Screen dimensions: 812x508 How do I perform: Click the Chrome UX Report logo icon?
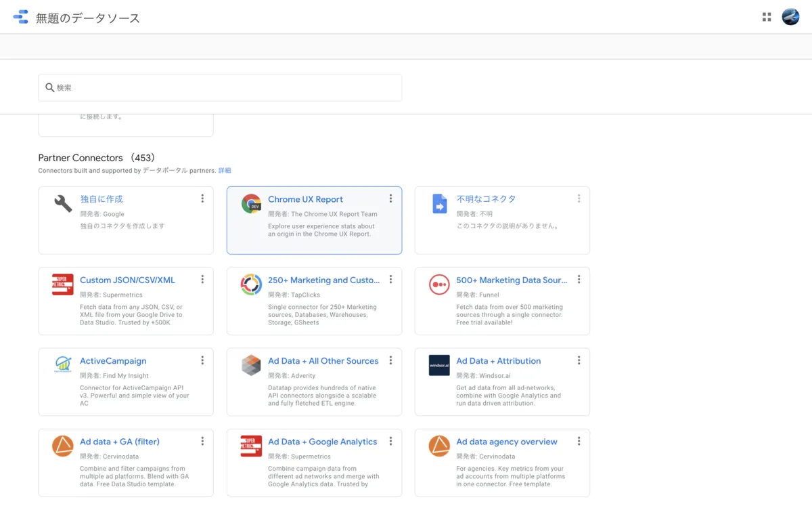[251, 203]
